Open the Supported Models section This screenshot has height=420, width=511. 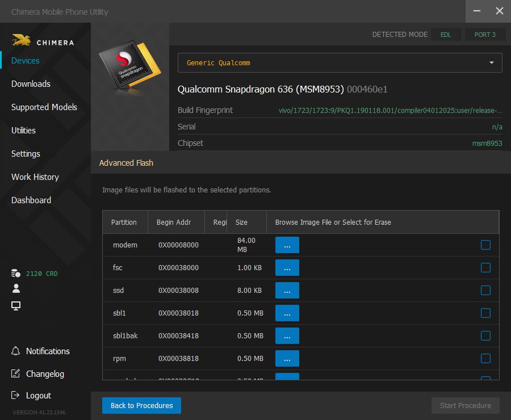(44, 107)
